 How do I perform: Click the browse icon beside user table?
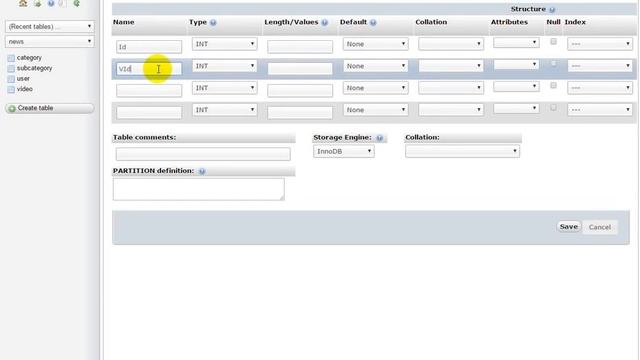point(11,79)
